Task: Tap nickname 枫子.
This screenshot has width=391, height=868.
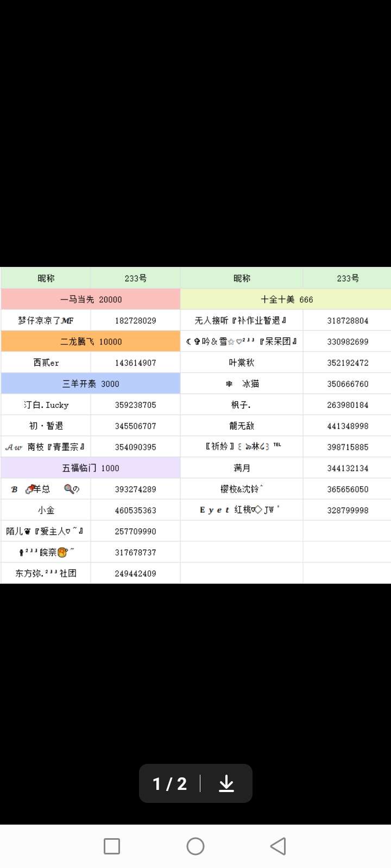Action: 241,405
